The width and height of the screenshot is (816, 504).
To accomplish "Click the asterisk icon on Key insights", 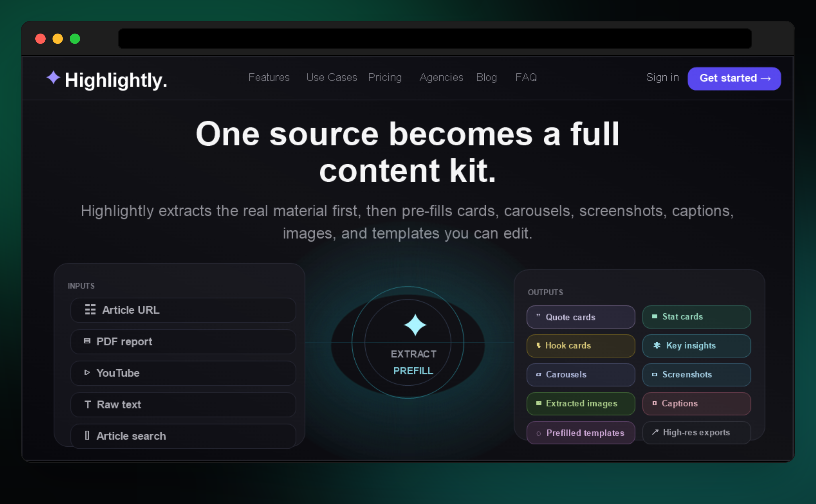I will (656, 345).
